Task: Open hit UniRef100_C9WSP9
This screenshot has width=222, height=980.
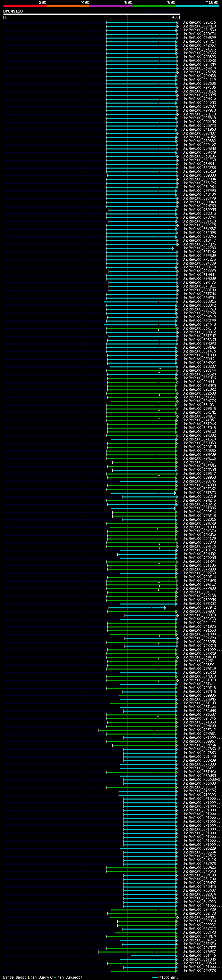Action: point(199,38)
